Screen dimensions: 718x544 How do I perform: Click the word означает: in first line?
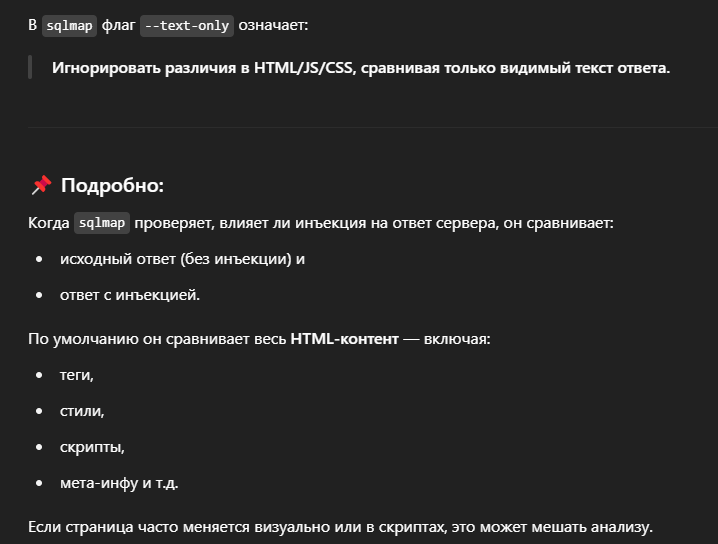click(273, 25)
